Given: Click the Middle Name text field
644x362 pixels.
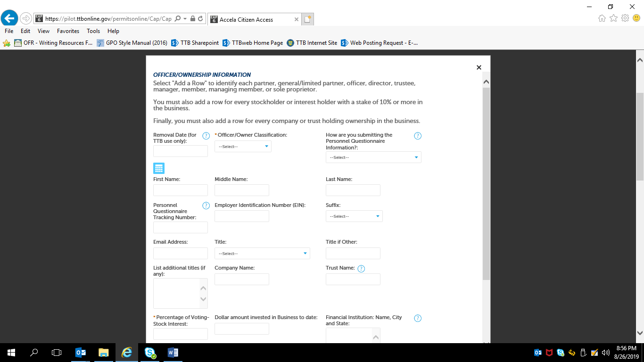Looking at the screenshot, I should 242,190.
